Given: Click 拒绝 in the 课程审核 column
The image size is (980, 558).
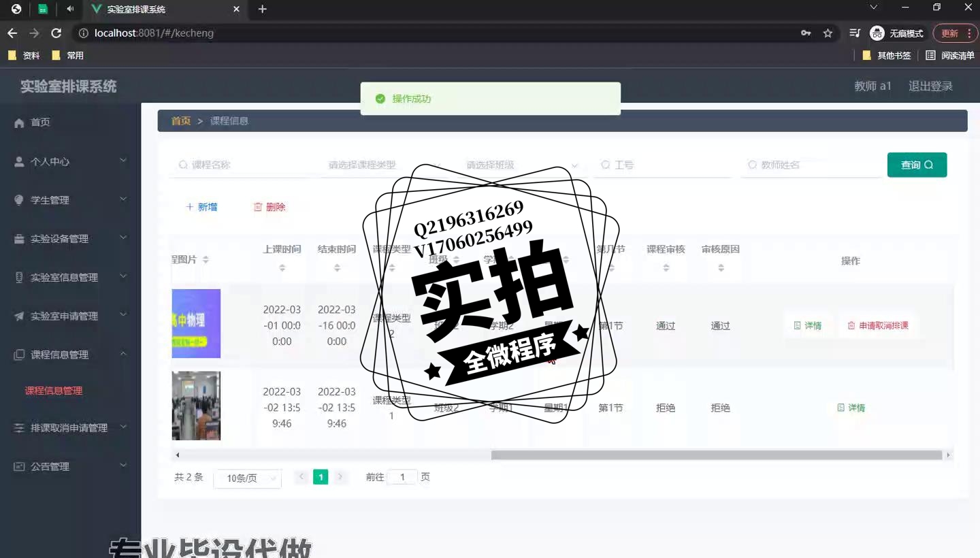Looking at the screenshot, I should pos(666,408).
